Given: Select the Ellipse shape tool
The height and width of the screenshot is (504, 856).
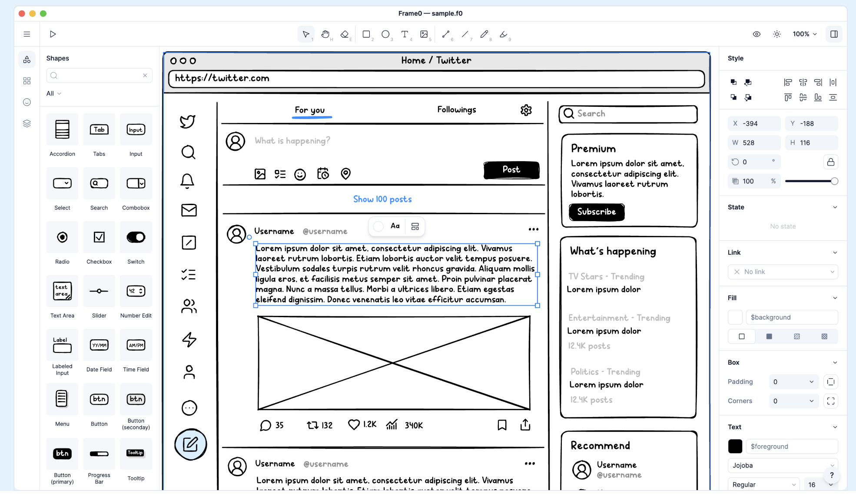Looking at the screenshot, I should click(x=385, y=34).
